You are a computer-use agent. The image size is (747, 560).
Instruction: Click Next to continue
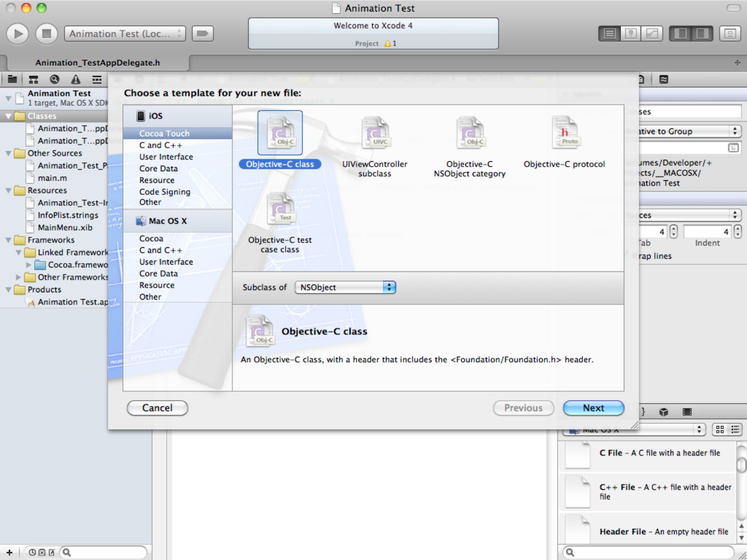pos(593,408)
